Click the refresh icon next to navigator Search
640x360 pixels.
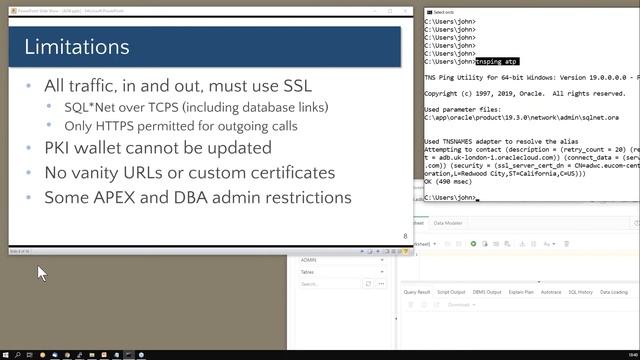coord(368,284)
